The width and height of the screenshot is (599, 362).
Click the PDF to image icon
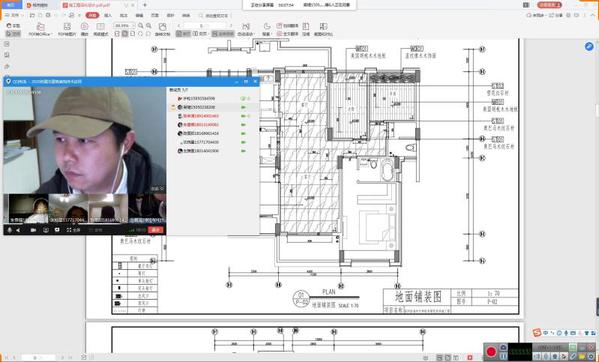point(67,29)
